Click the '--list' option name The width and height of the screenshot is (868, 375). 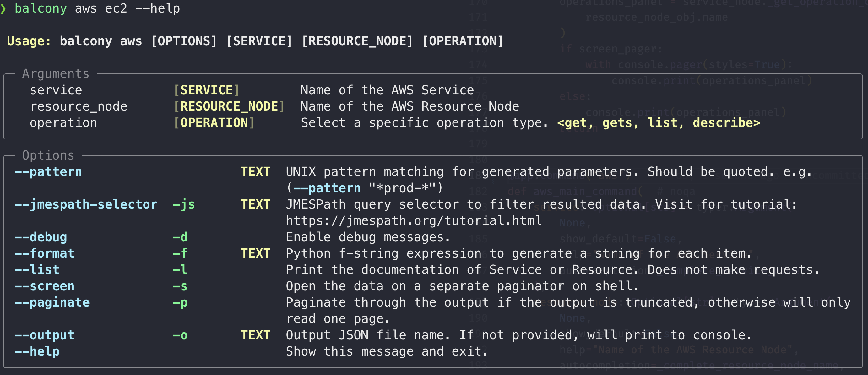(37, 269)
